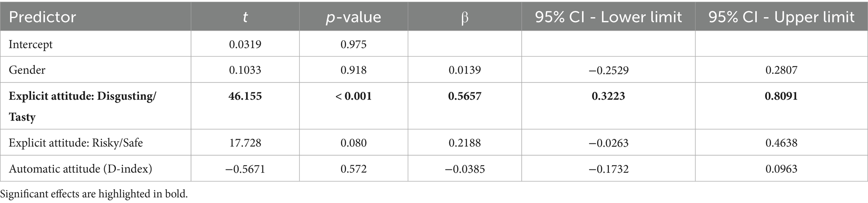868x203 pixels.
Task: Select the Intercept p-value 0.975
Action: 354,44
